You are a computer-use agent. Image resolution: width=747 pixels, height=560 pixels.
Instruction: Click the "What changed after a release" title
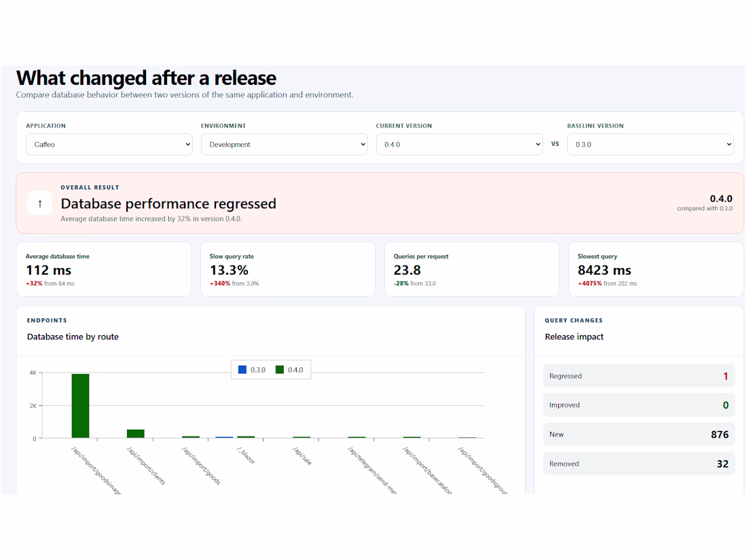[x=146, y=78]
